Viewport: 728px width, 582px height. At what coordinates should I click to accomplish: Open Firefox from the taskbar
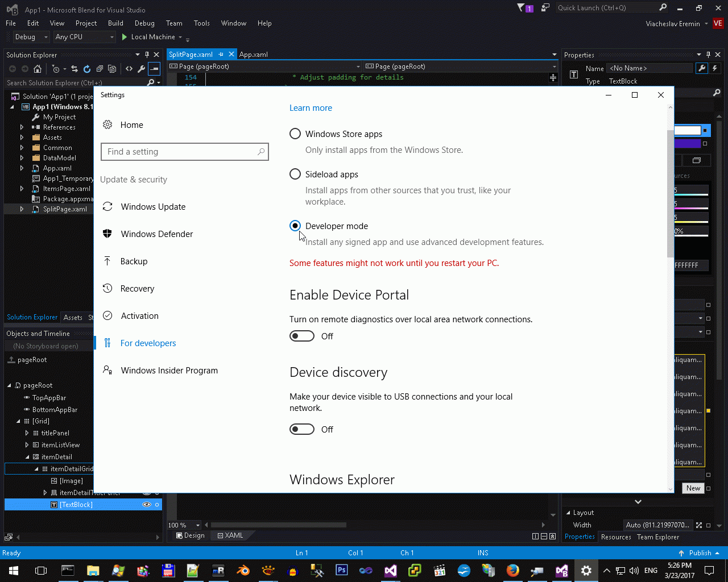pyautogui.click(x=513, y=570)
